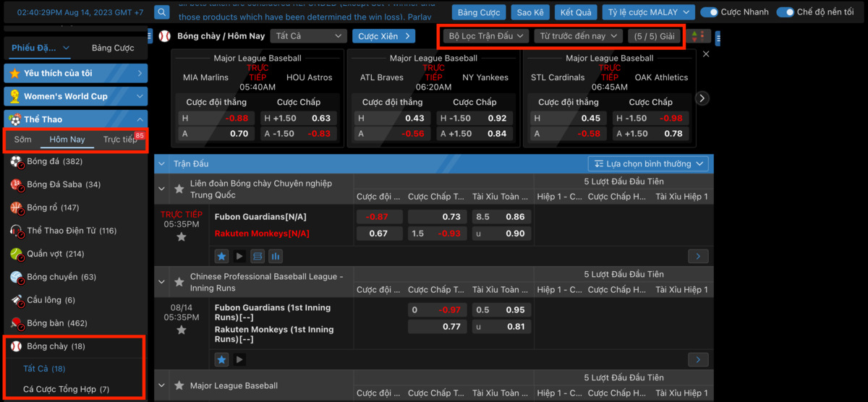The height and width of the screenshot is (402, 868).
Task: Toggle Cược Nhanh quick bet switch
Action: (710, 12)
